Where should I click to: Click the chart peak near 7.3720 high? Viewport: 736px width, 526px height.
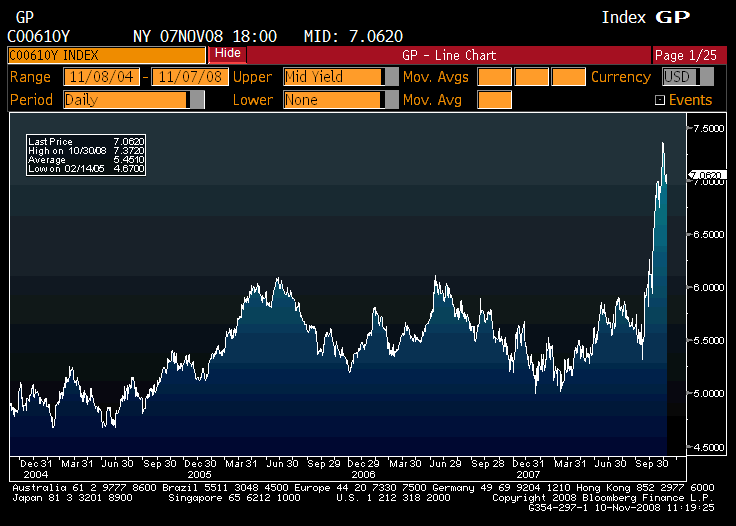(662, 144)
